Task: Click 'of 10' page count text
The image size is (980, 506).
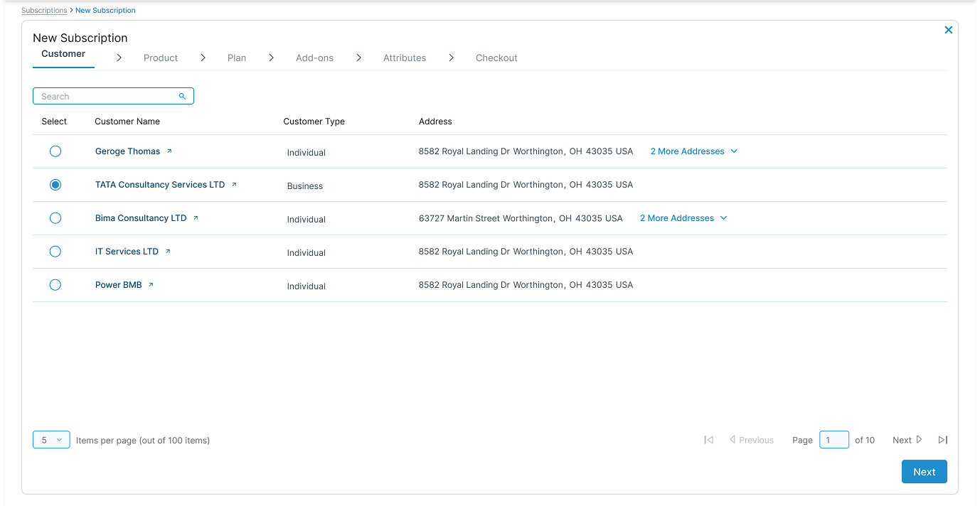Action: click(x=865, y=440)
